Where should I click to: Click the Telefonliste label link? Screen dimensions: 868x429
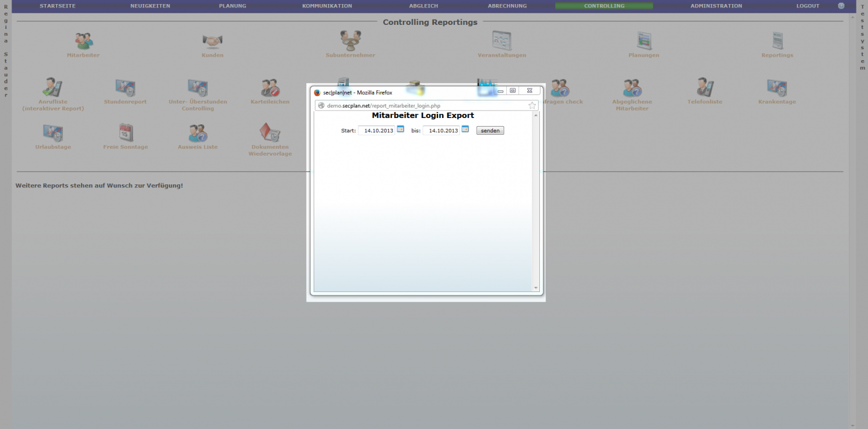tap(705, 102)
